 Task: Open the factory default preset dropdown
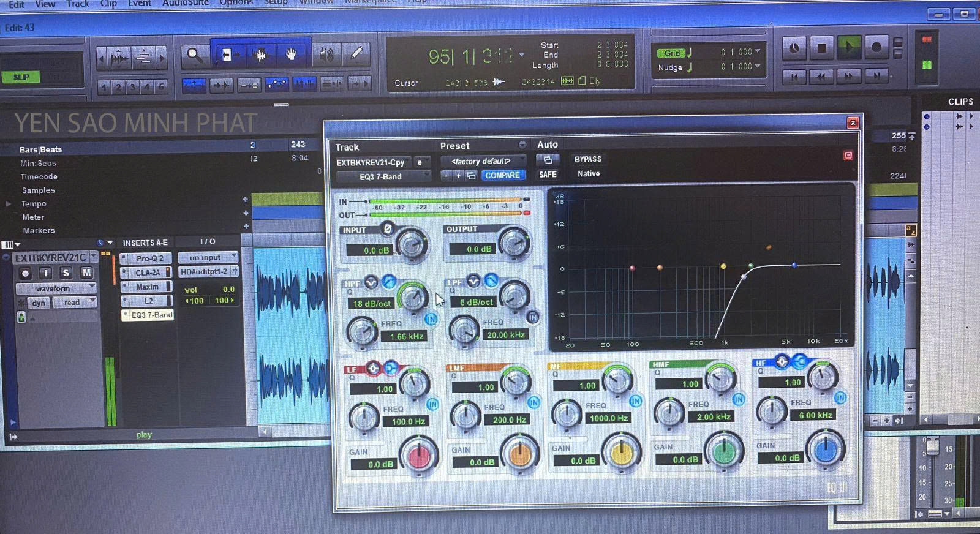click(x=483, y=161)
